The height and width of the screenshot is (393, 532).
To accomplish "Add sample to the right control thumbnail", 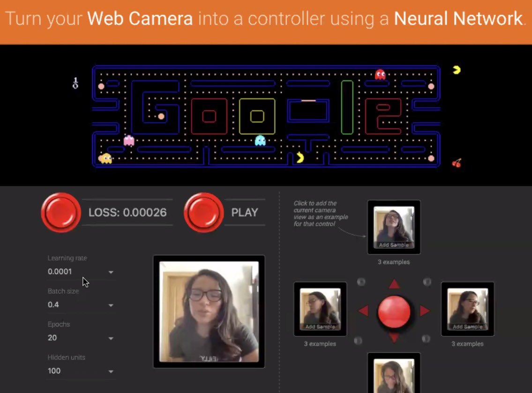I will click(467, 309).
